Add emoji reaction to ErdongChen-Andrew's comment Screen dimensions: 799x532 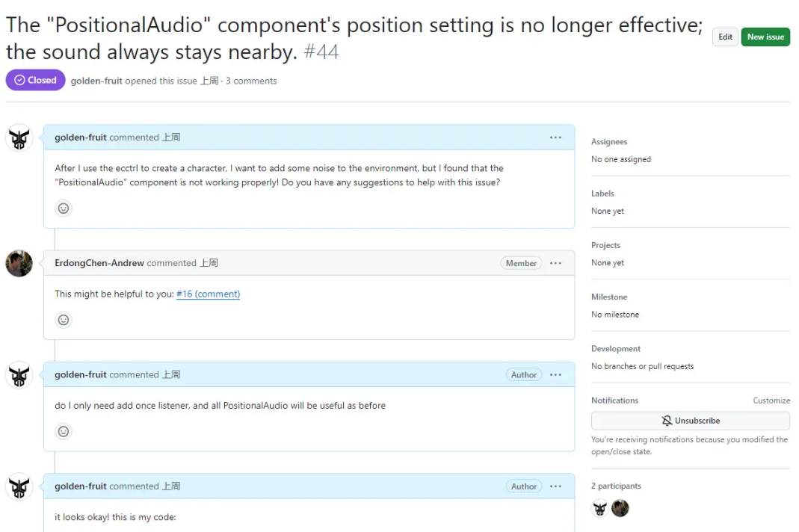64,320
